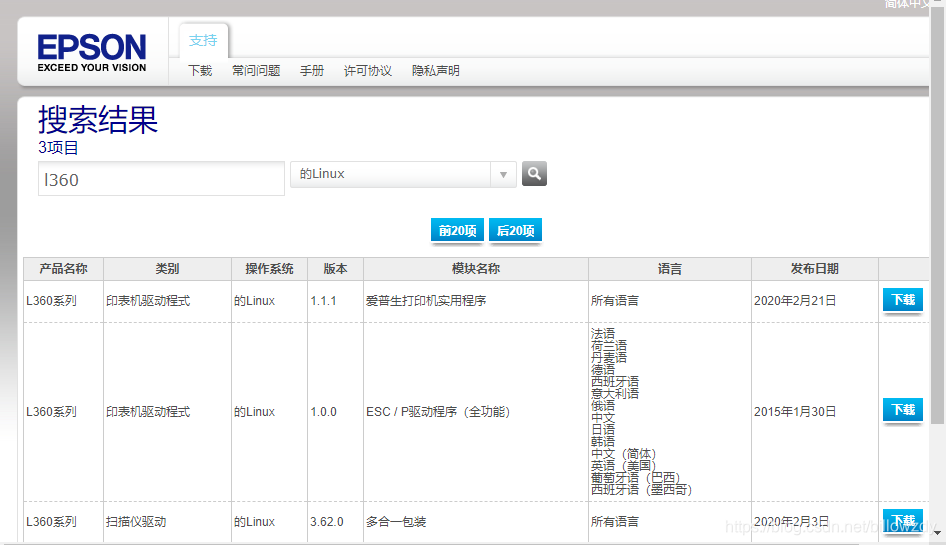
Task: Click the 类别 column header
Action: tap(167, 269)
